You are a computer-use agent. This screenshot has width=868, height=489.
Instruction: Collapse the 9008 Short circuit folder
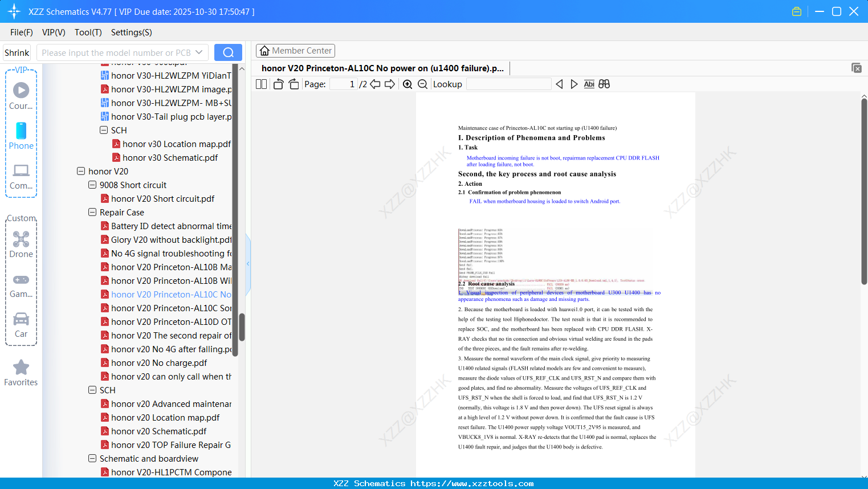92,185
